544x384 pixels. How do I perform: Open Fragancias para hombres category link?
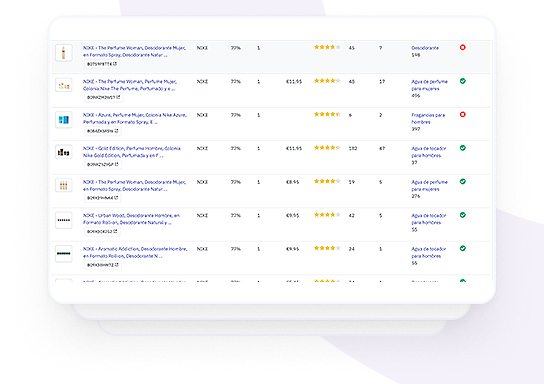428,119
